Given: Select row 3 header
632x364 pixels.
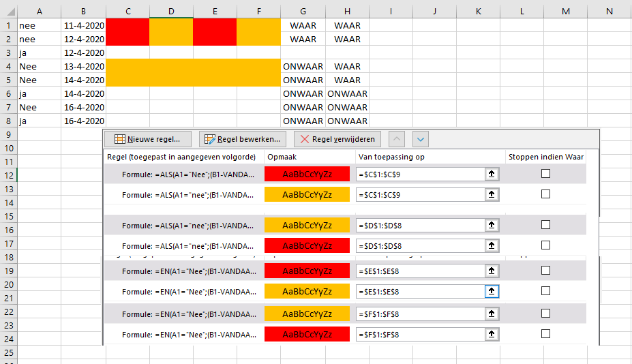Looking at the screenshot, I should point(8,52).
